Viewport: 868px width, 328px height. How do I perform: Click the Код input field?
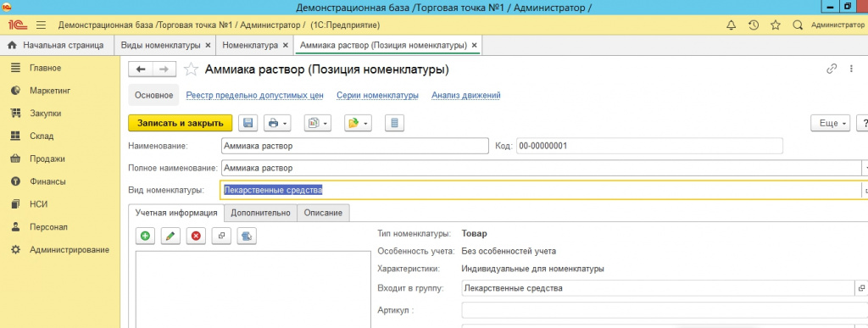pyautogui.click(x=649, y=146)
